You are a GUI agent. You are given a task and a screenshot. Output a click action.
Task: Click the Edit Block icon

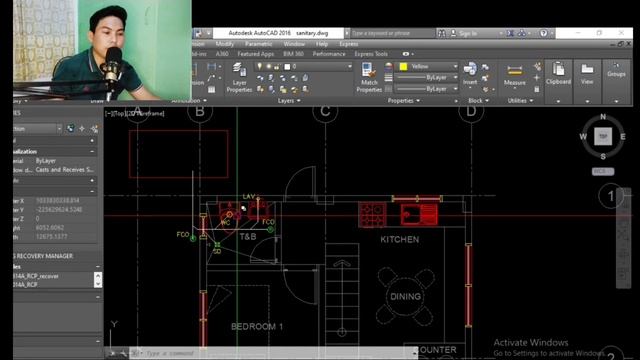[485, 78]
